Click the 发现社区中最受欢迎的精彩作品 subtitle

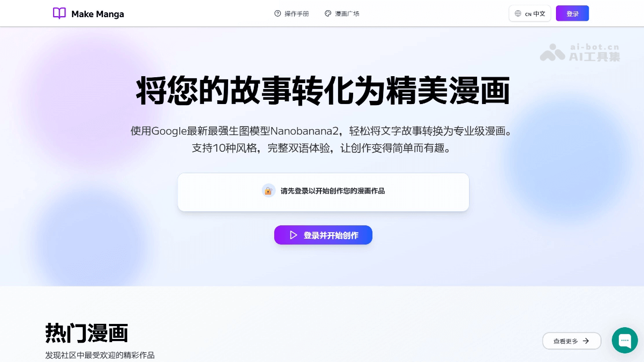(100, 355)
